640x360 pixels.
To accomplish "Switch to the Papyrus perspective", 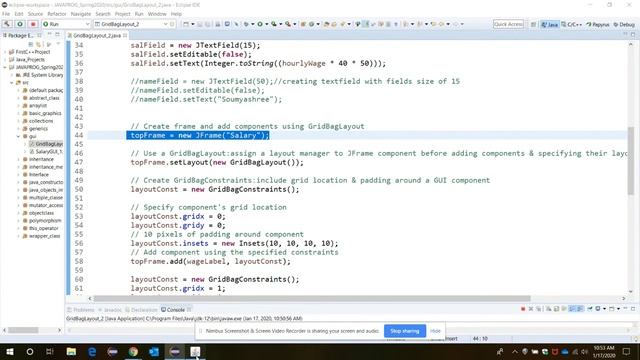I will pos(598,24).
